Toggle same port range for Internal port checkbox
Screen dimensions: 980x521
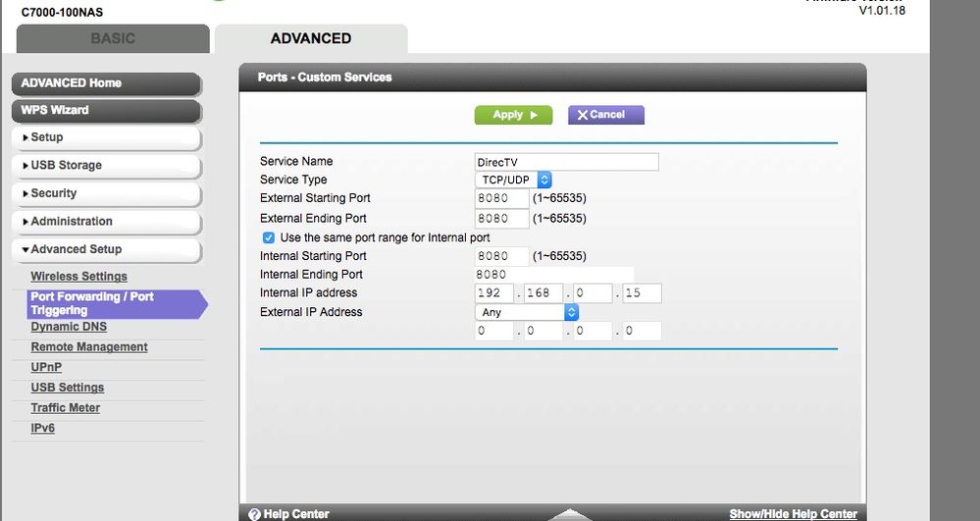point(268,237)
